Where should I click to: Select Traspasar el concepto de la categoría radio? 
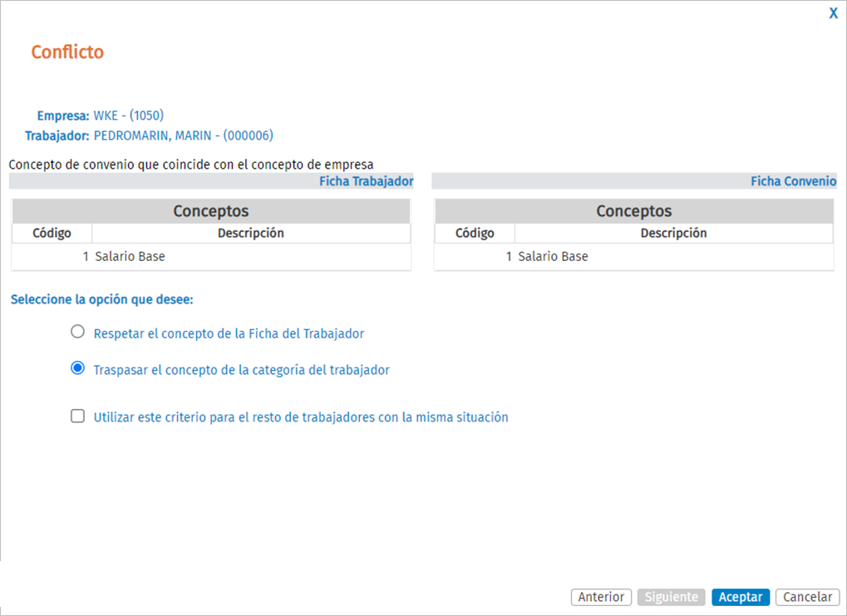[78, 368]
